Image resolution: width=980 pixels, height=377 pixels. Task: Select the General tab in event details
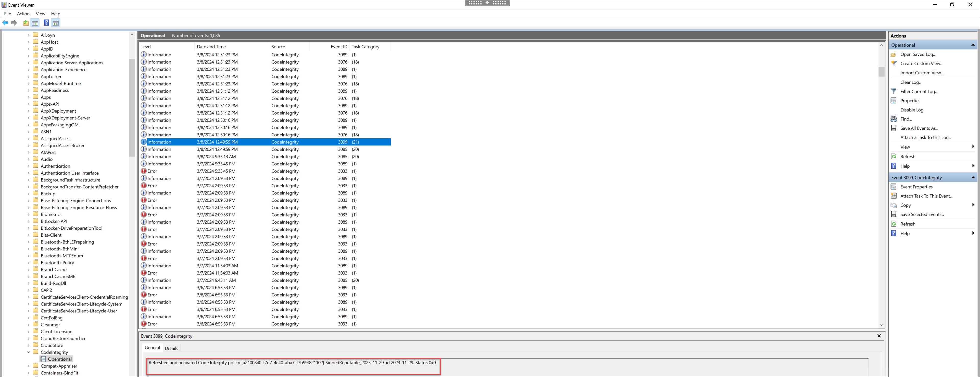pyautogui.click(x=153, y=348)
